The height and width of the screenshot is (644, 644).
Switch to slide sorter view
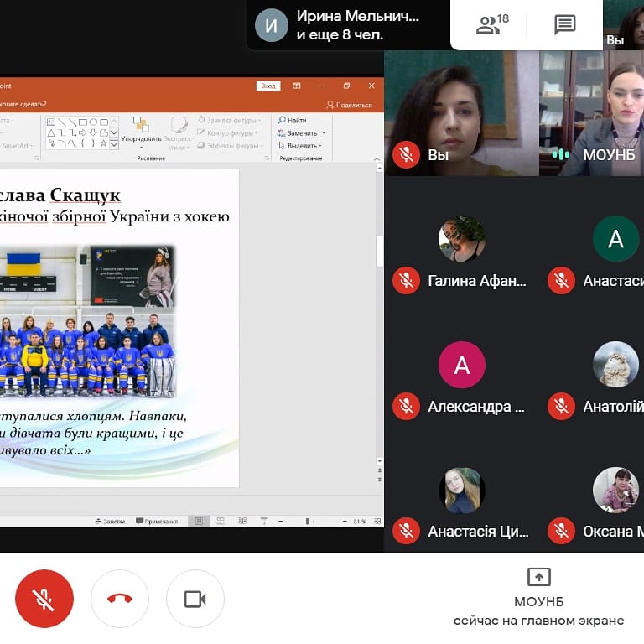pos(221,522)
